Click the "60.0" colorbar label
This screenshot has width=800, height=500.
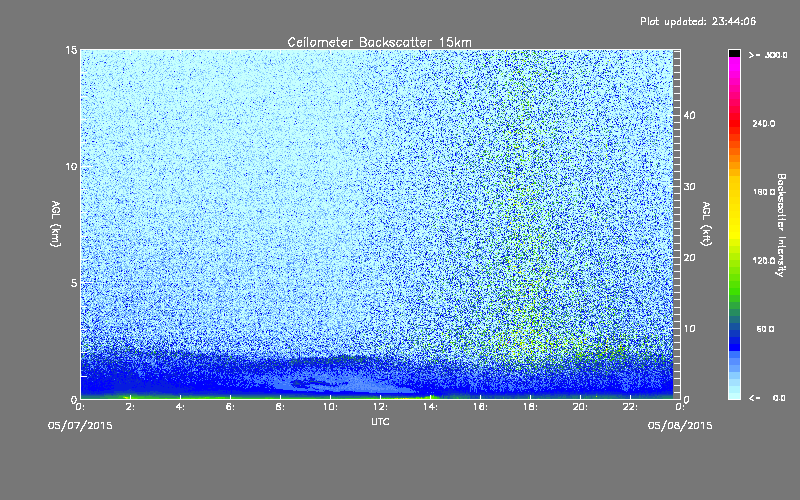[765, 329]
